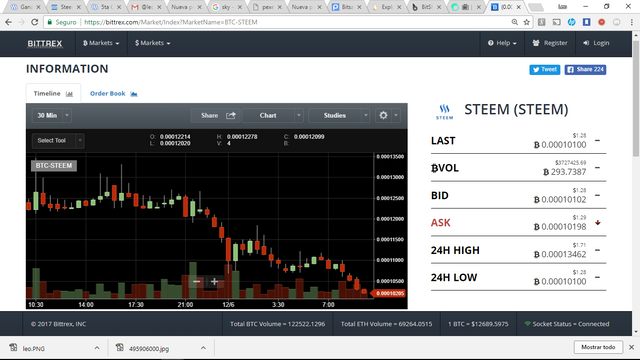Click the ASK value 0.00010198

click(x=560, y=227)
